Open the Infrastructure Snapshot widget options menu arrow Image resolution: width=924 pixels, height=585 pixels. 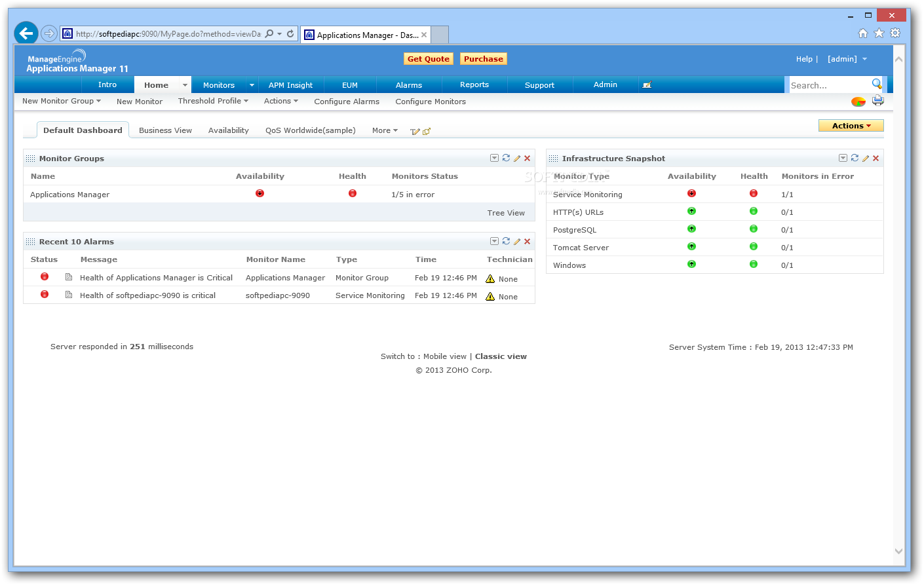tap(843, 158)
